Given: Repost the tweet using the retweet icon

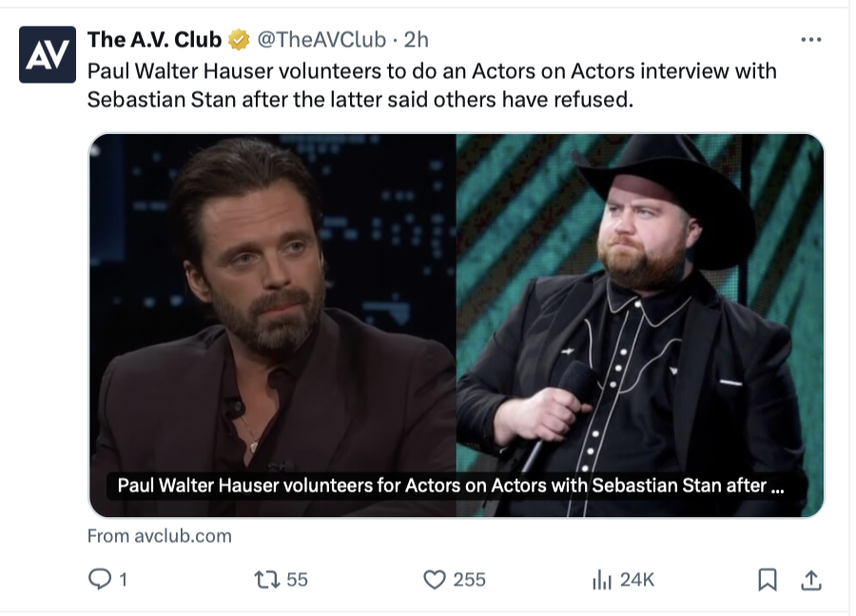Looking at the screenshot, I should click(x=265, y=579).
